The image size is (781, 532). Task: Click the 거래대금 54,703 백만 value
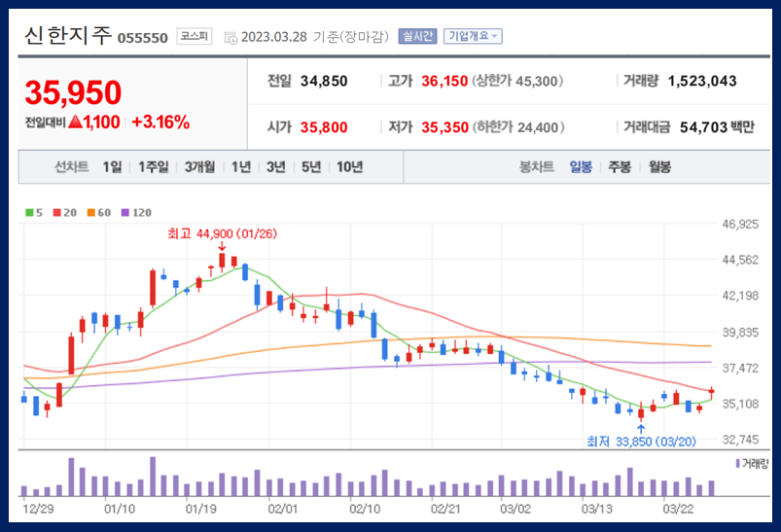[x=717, y=127]
